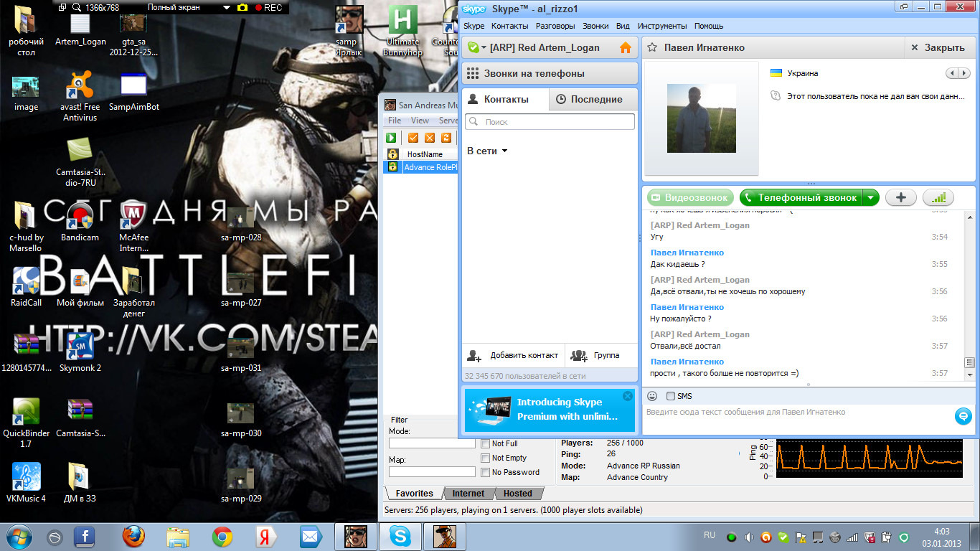980x551 pixels.
Task: Click the orange checkmark icon in SA-MP toolbar
Action: tap(413, 138)
